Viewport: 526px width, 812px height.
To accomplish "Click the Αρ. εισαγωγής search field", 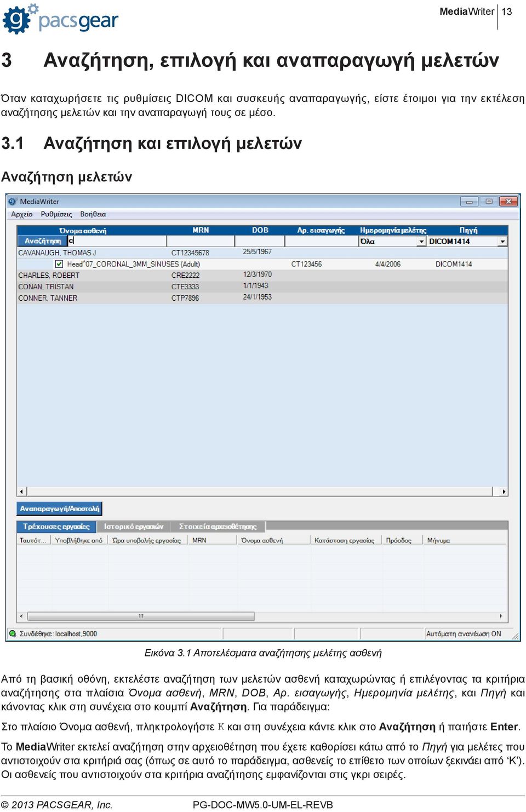I will (321, 241).
